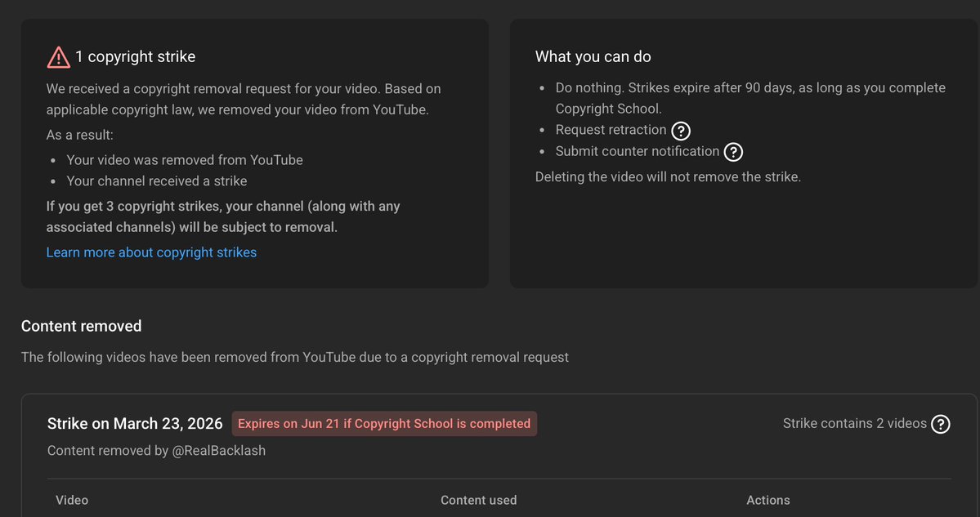Click Your video was removed from YouTube bullet
The height and width of the screenshot is (517, 980).
pyautogui.click(x=185, y=160)
